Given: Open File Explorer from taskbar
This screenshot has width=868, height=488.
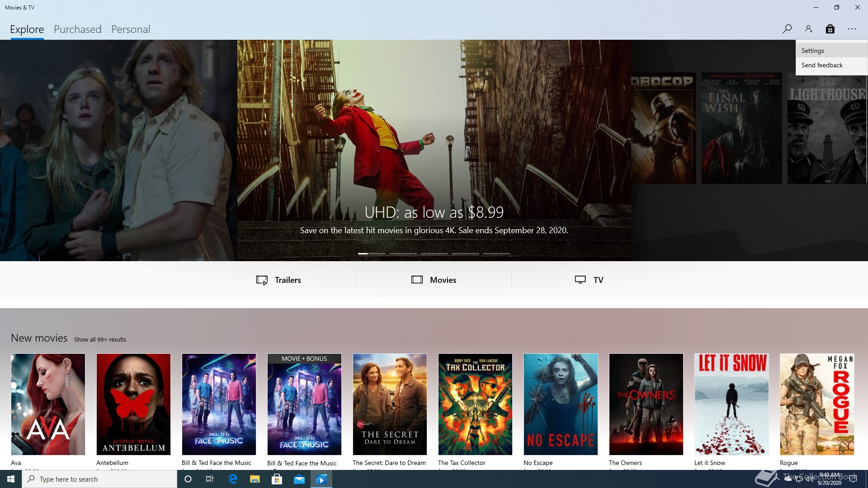Looking at the screenshot, I should [x=255, y=479].
